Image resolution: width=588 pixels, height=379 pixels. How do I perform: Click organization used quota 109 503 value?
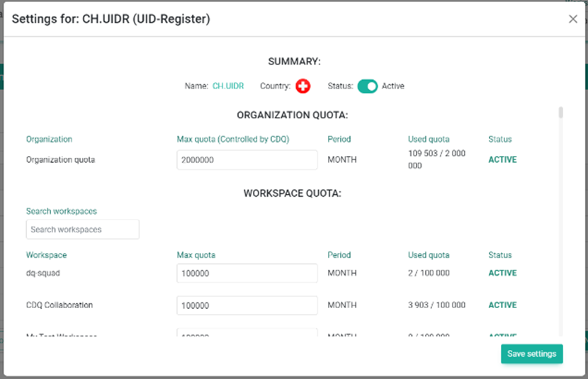pos(436,159)
